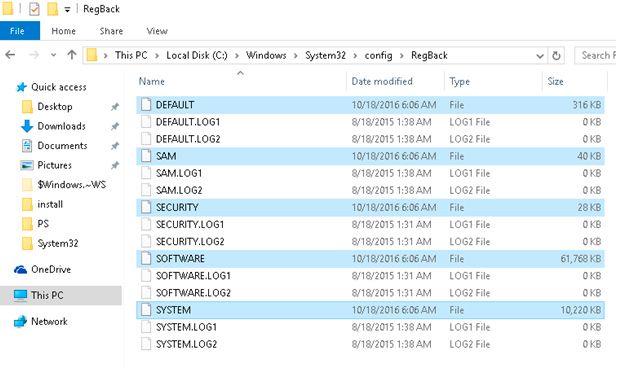Image resolution: width=618 pixels, height=368 pixels.
Task: Select the SYSTEM.LOG2 file
Action: click(x=370, y=344)
